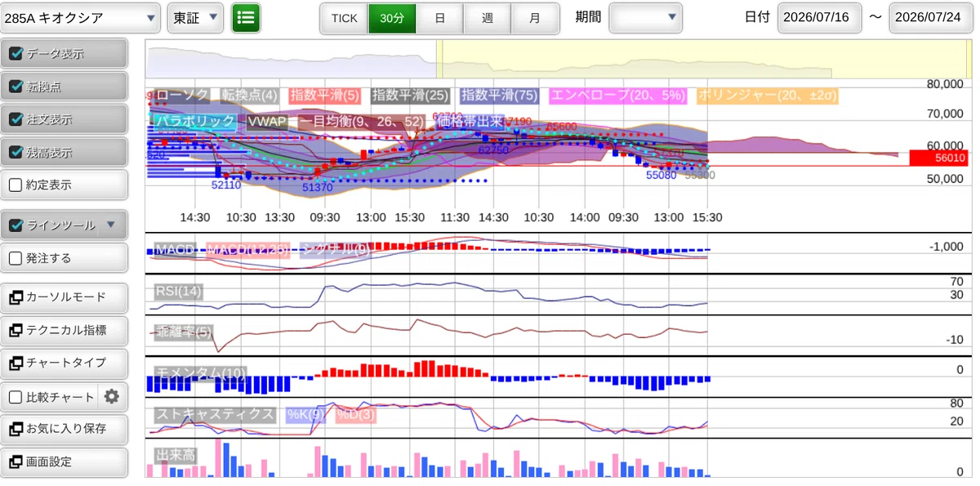Expand the 期間 period dropdown
The width and height of the screenshot is (980, 486).
(645, 17)
